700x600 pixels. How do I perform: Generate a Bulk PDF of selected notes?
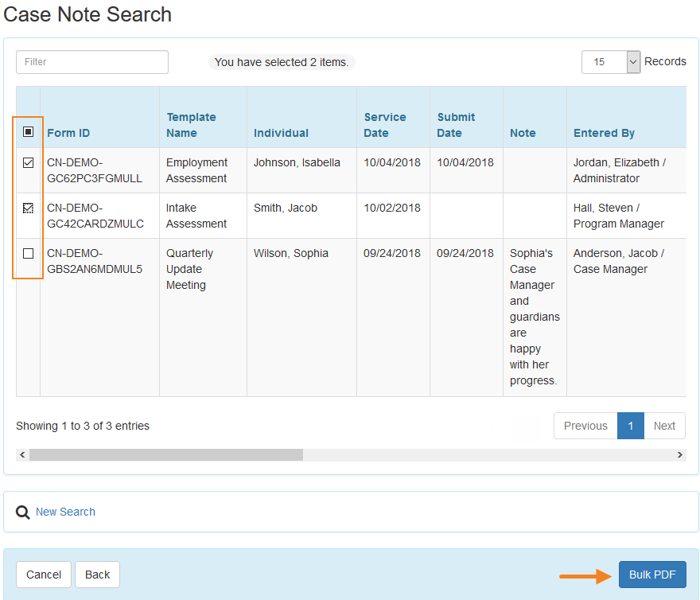click(x=652, y=574)
